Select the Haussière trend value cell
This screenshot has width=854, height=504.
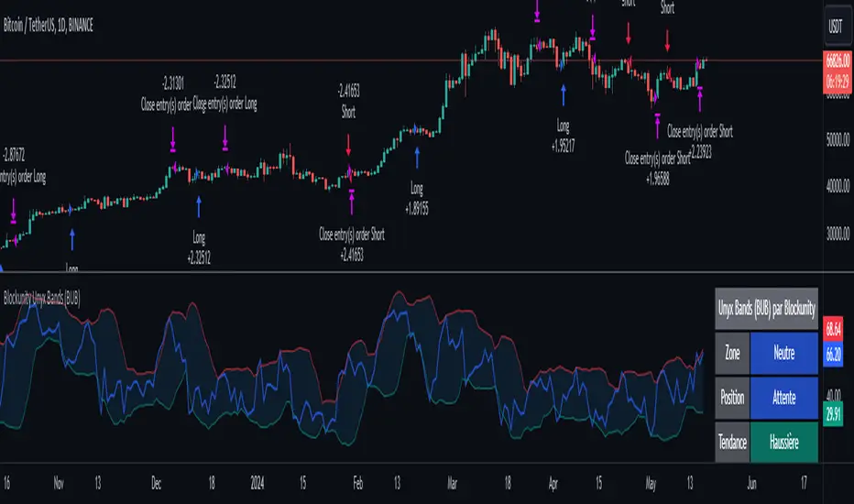pos(783,442)
